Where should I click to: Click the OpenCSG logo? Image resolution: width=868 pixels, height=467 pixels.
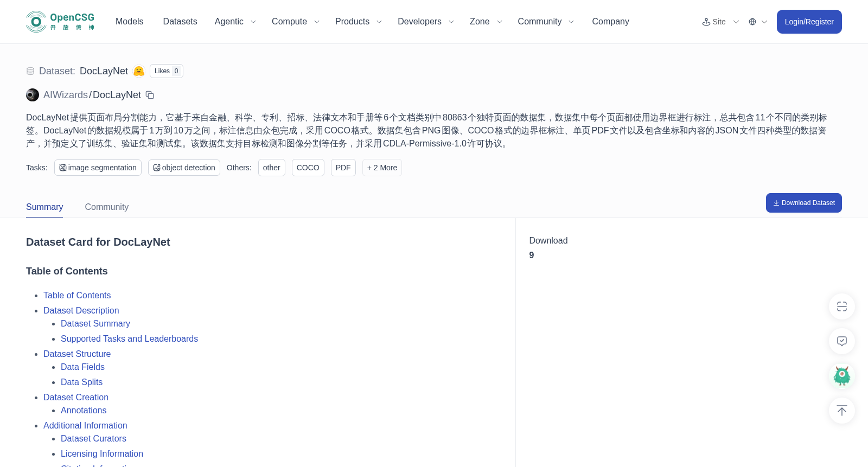click(60, 22)
